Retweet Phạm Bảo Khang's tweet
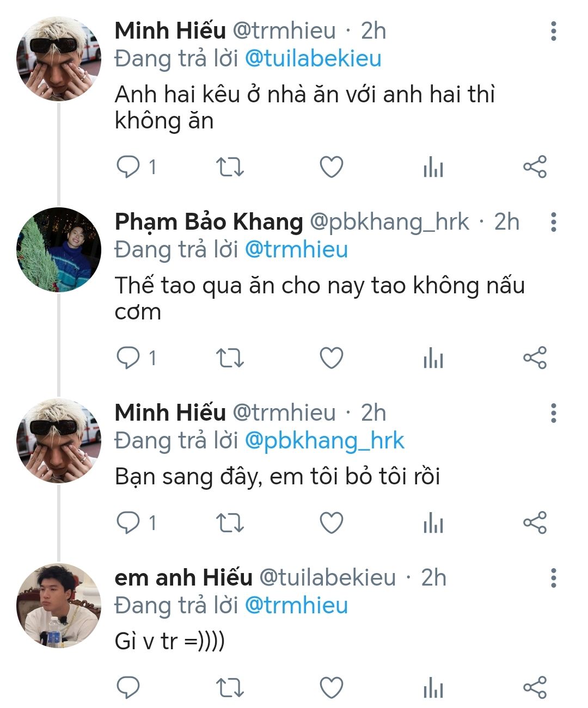 point(230,358)
